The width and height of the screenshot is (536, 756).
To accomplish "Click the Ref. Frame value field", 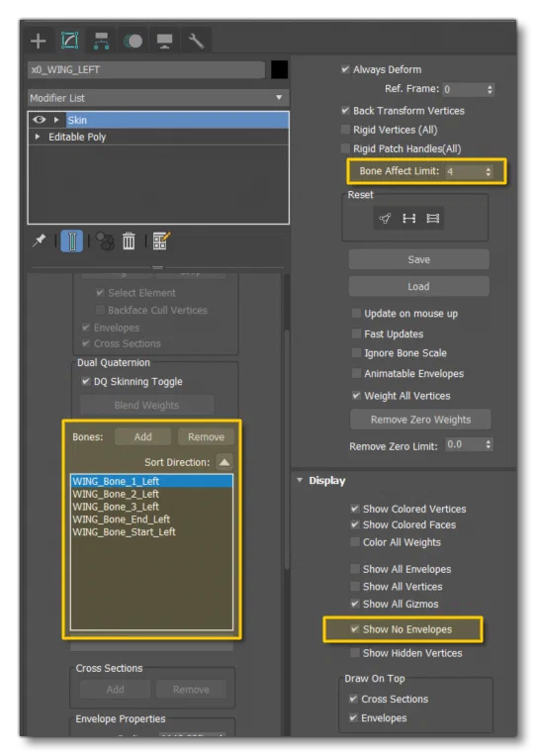I will pos(464,90).
